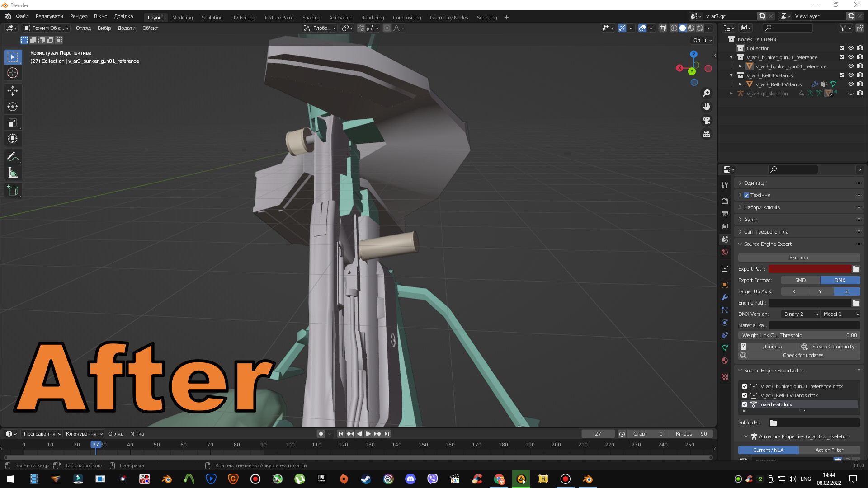Expand the Audio section in properties

pyautogui.click(x=750, y=220)
